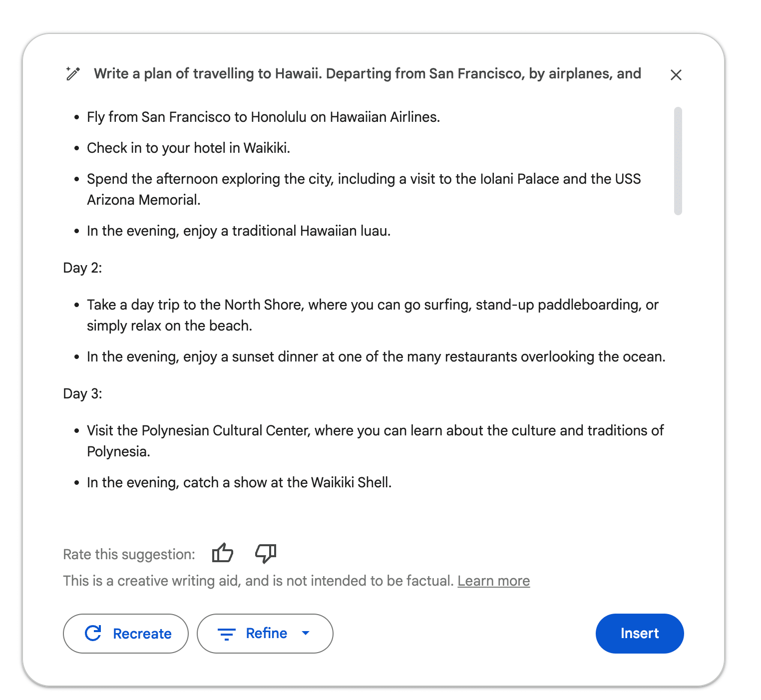Click the vertical scrollbar thumb
The image size is (761, 700).
(678, 161)
